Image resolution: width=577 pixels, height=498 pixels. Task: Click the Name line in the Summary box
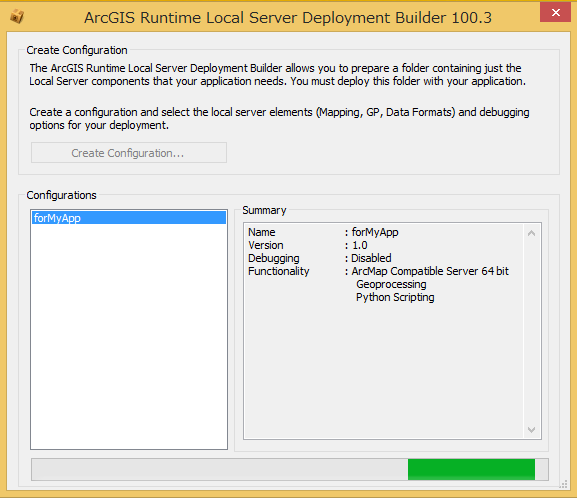click(x=323, y=232)
